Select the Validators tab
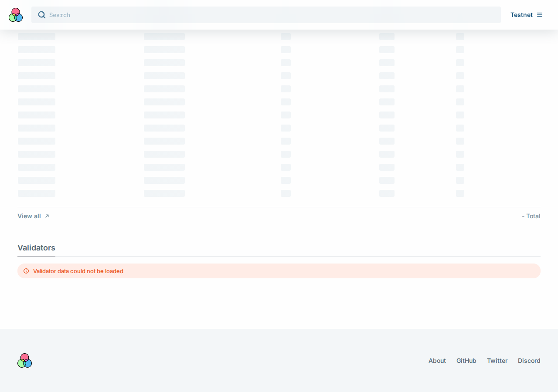558x392 pixels. point(36,248)
